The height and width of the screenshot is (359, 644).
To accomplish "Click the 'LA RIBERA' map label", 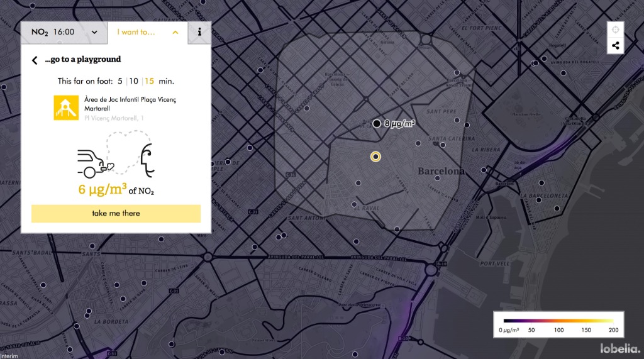I will tap(486, 150).
